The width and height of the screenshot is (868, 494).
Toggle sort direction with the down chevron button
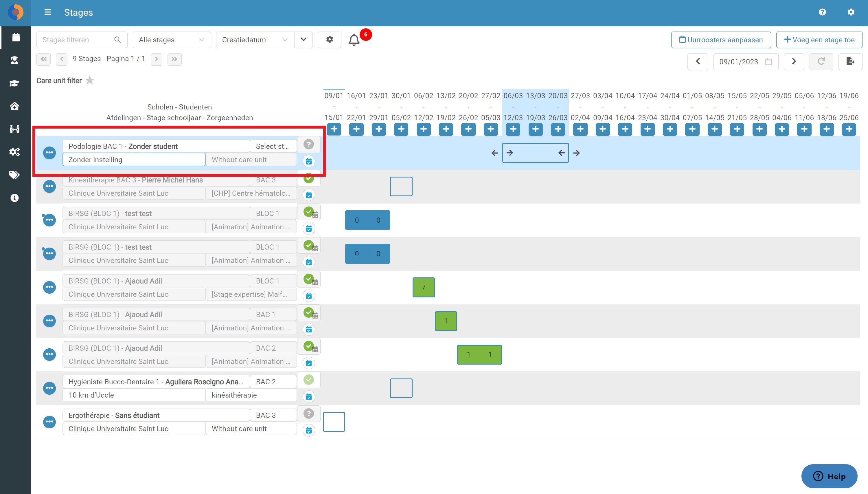click(x=303, y=40)
